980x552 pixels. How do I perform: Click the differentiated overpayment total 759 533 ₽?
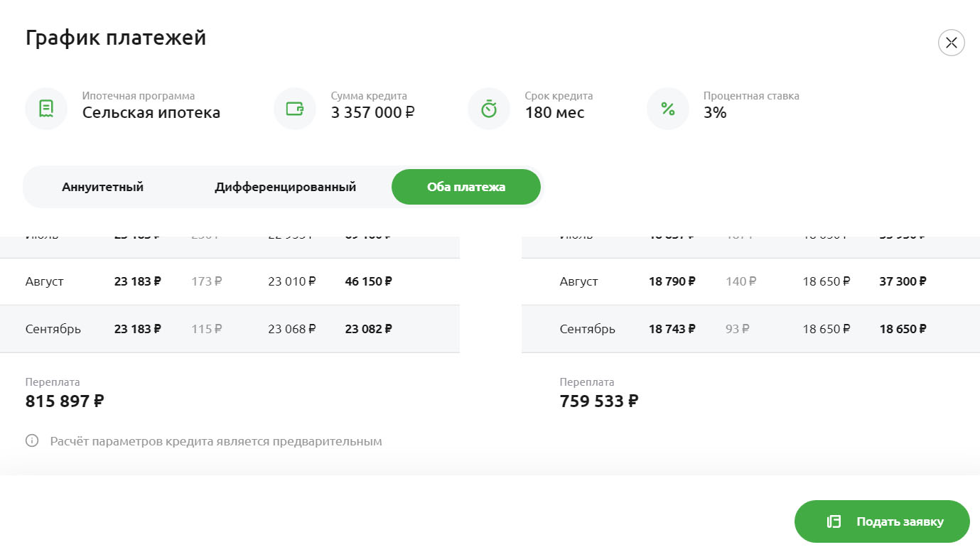pos(599,401)
